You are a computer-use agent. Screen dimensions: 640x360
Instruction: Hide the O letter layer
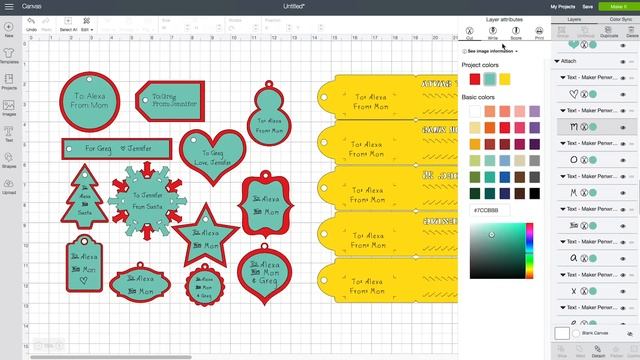pyautogui.click(x=623, y=160)
